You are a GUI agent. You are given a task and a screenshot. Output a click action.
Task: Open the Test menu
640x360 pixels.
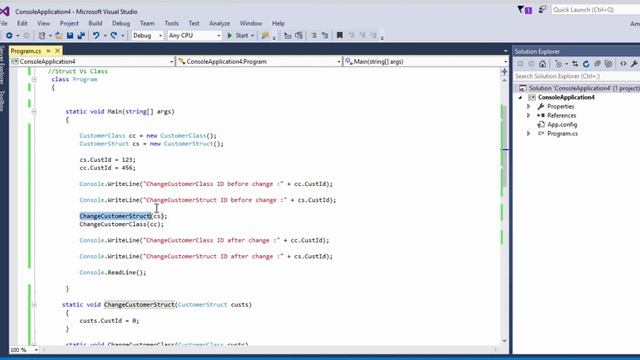tap(194, 23)
